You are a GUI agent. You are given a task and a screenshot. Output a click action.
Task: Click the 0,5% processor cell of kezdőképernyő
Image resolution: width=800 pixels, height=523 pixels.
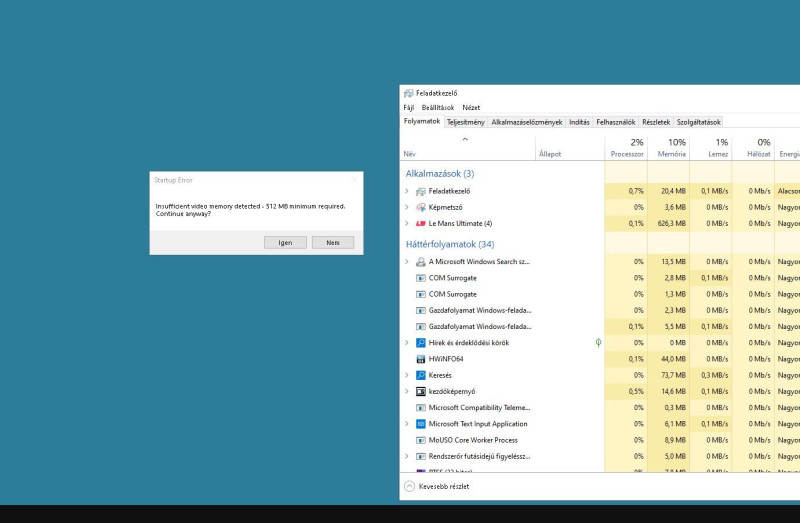626,391
